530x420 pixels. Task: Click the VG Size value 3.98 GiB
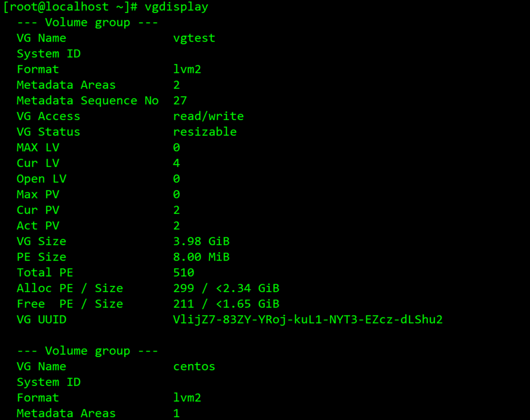click(x=201, y=241)
